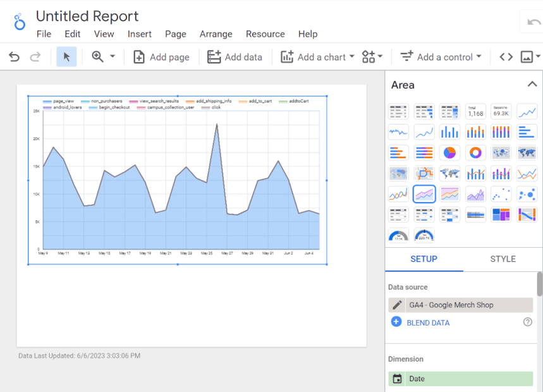Click the embed URL code icon
This screenshot has width=543, height=392.
click(506, 57)
